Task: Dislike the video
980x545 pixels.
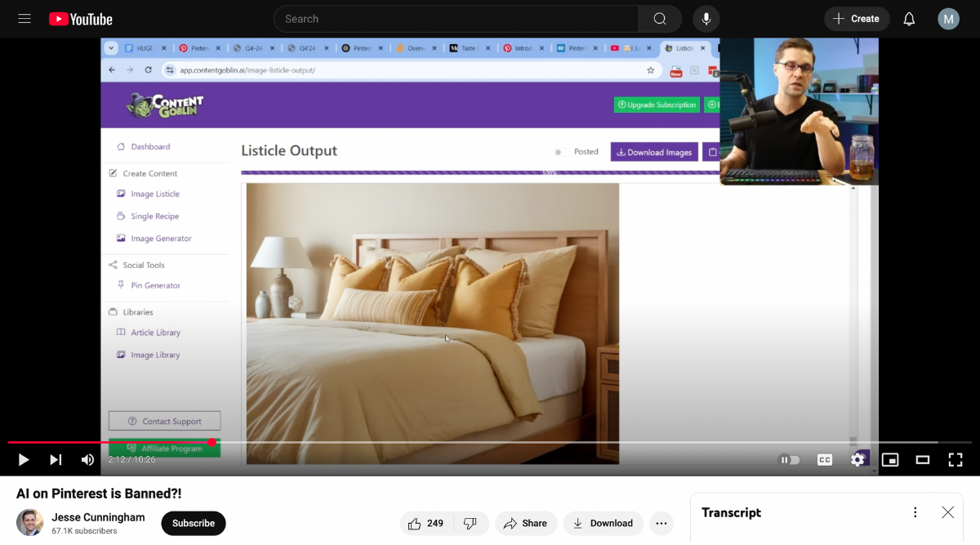Action: 470,523
